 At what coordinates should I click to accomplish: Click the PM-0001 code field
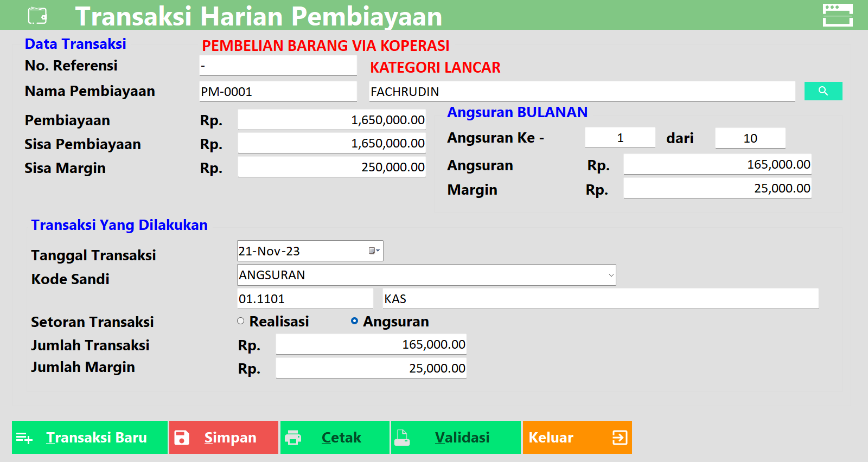pos(278,92)
